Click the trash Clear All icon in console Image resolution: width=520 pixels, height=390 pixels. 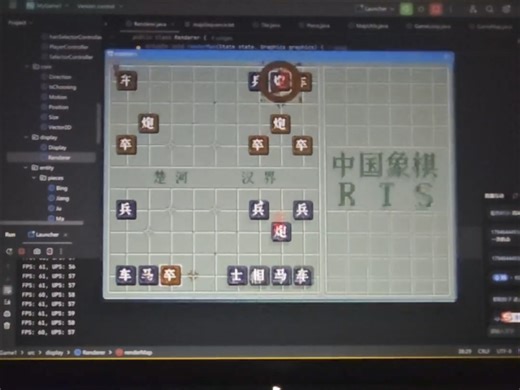(7, 325)
